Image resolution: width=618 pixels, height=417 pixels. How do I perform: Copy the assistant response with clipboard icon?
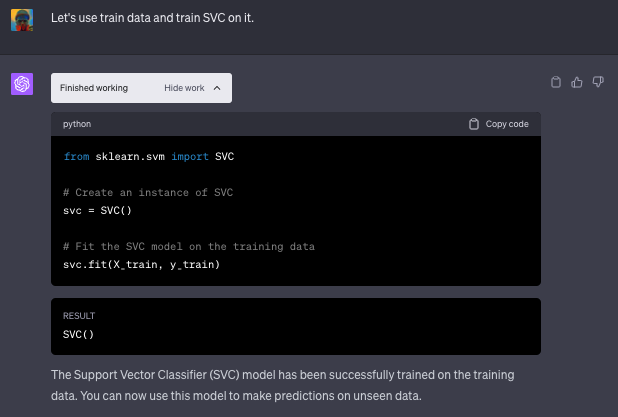coord(557,82)
